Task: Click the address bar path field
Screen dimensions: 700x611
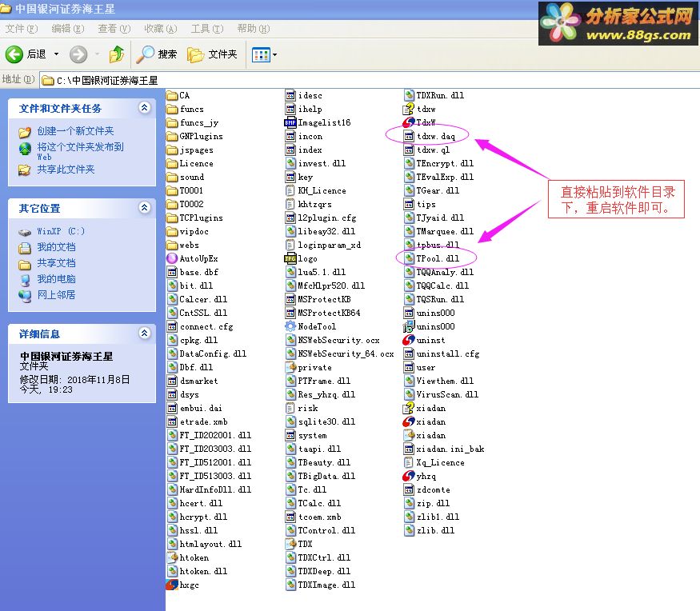Action: (370, 80)
